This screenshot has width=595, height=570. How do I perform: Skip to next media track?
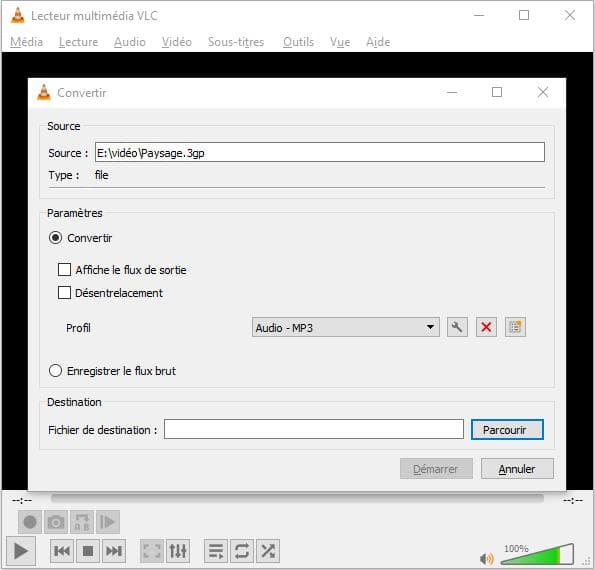pos(114,551)
